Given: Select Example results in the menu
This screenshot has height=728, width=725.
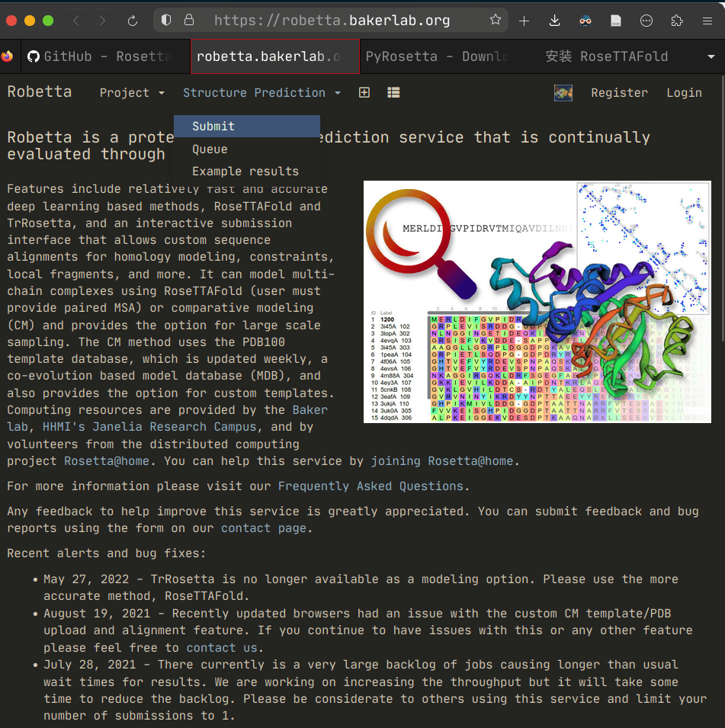Looking at the screenshot, I should pos(246,172).
